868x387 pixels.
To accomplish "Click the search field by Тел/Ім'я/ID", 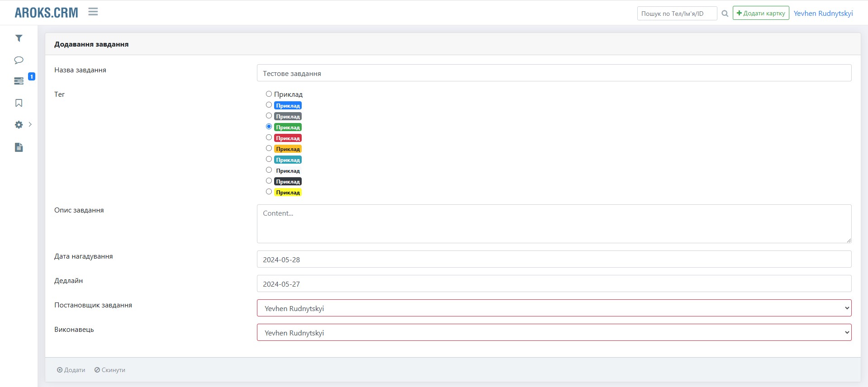I will 677,14.
